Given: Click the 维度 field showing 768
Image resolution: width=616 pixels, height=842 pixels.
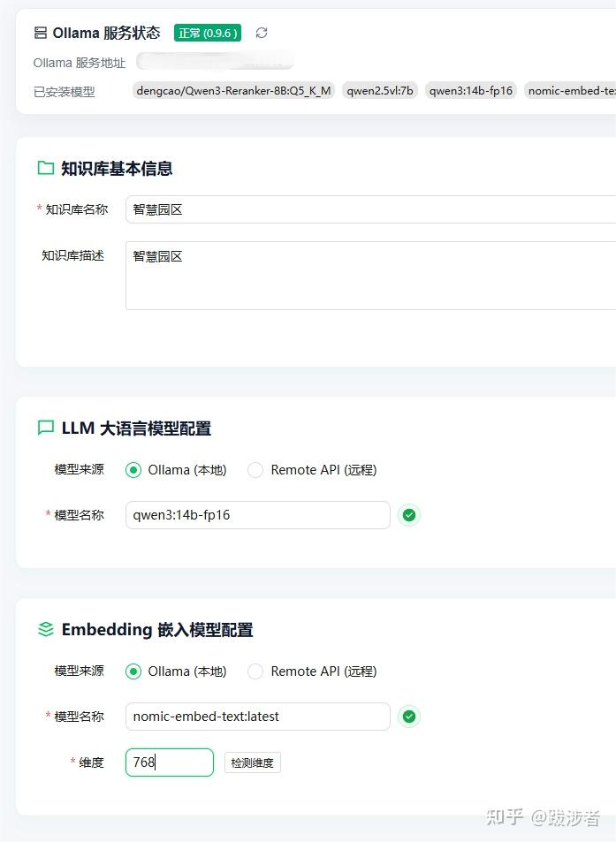Looking at the screenshot, I should point(170,762).
